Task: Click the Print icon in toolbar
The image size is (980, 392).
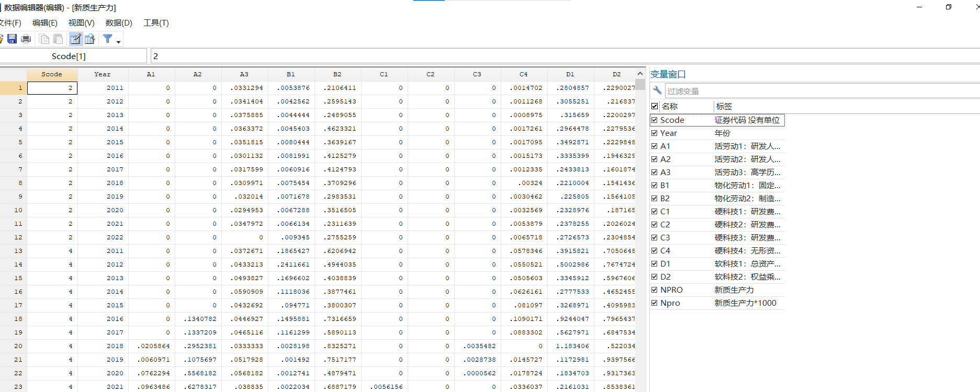Action: pyautogui.click(x=26, y=39)
